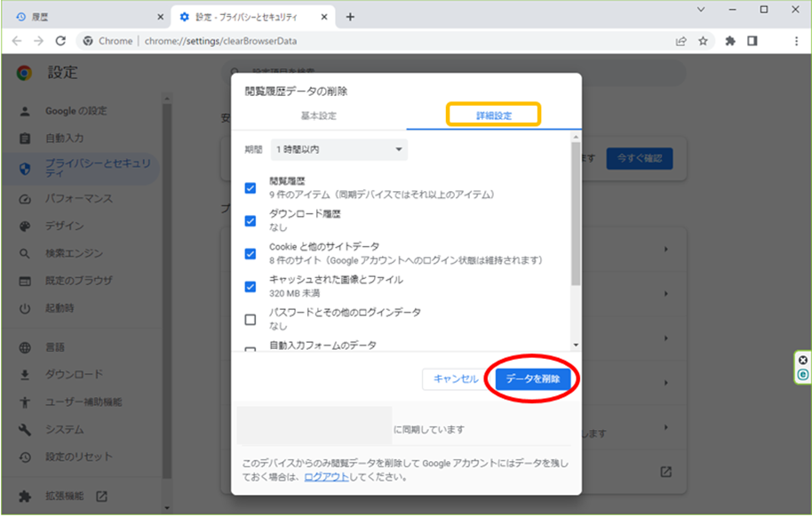Click the floating overlay close X icon
This screenshot has width=812, height=517.
point(803,360)
